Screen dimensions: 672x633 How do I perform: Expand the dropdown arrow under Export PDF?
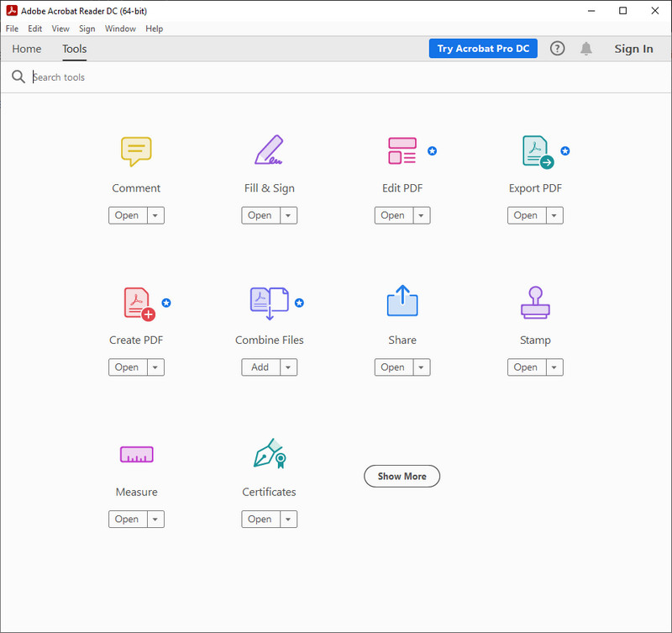click(x=554, y=216)
